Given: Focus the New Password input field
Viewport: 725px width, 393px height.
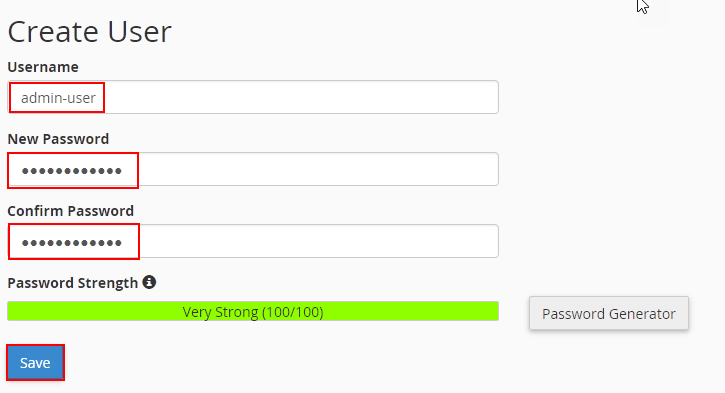Looking at the screenshot, I should coord(253,169).
